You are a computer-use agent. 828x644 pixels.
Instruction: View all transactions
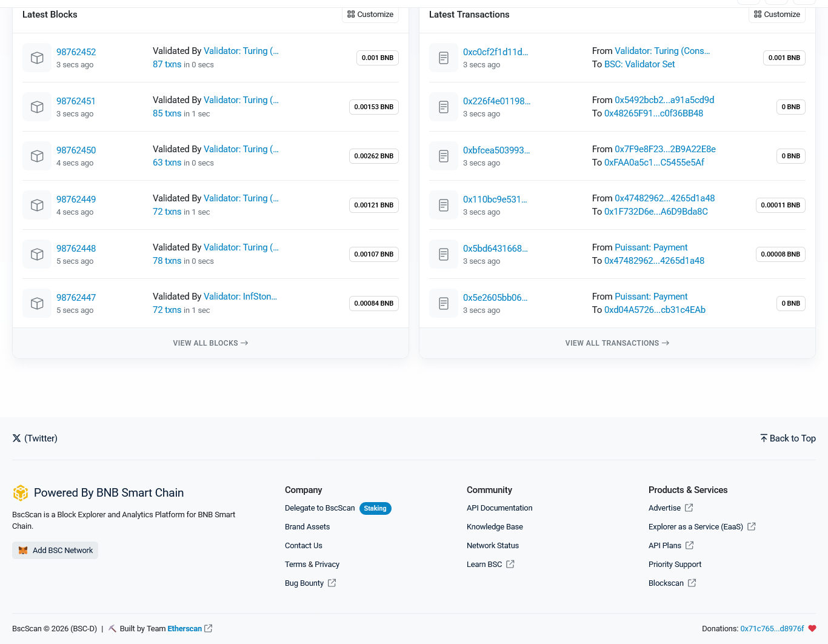click(617, 343)
